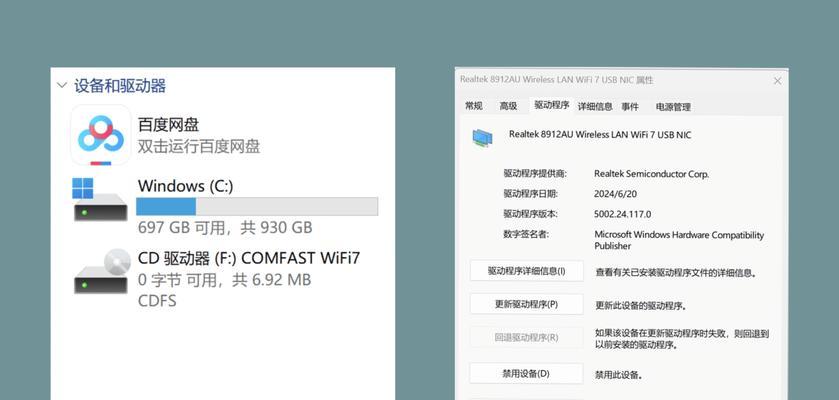Screen dimensions: 839x400
Task: Click the 驱动程序提供商 label
Action: (535, 173)
